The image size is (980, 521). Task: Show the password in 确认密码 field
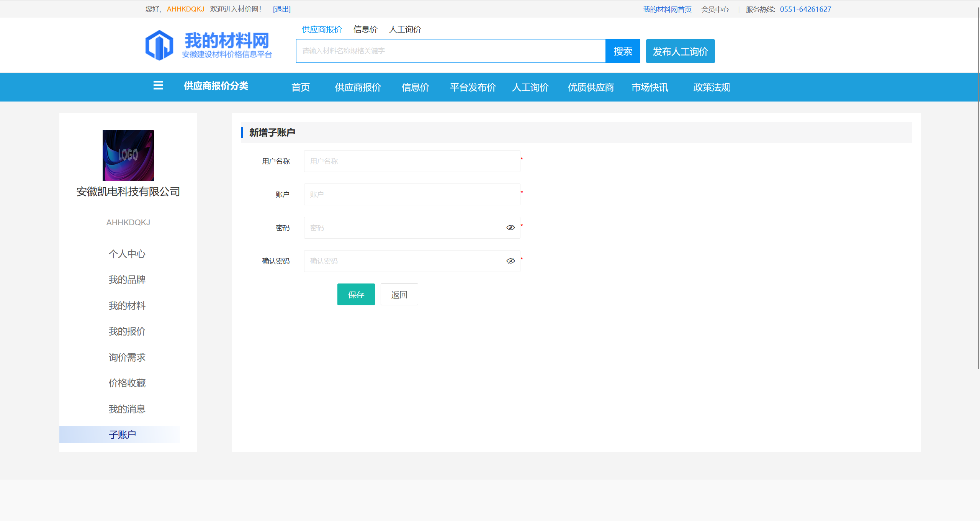510,261
